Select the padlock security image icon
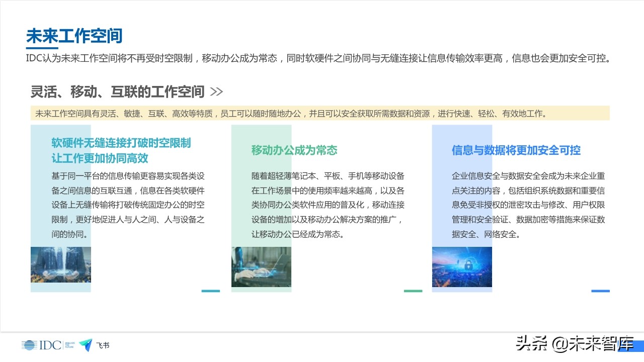Screen dimensions: 644x362 pyautogui.click(x=462, y=267)
